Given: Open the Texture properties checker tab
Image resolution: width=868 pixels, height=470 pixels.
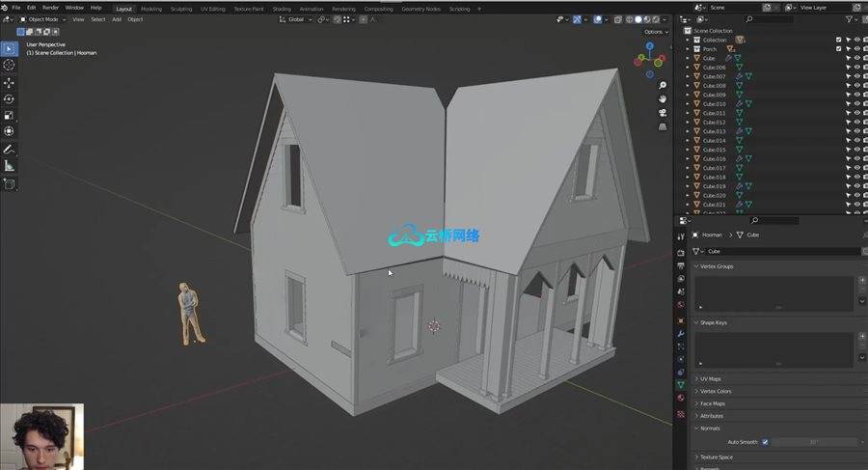Looking at the screenshot, I should coord(681,414).
